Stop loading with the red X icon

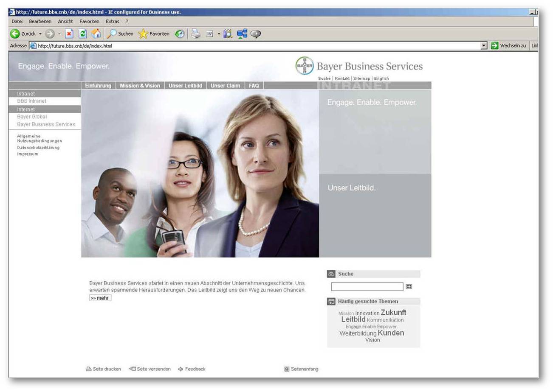click(x=69, y=34)
